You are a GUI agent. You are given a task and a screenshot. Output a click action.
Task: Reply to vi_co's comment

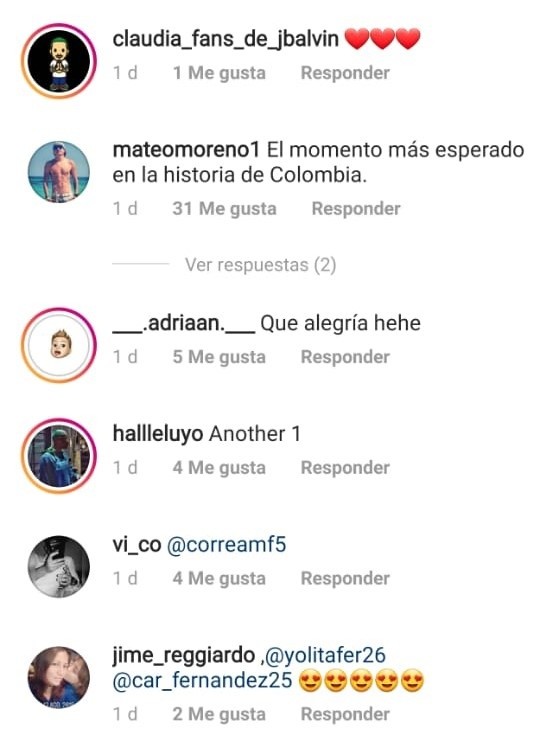click(345, 579)
